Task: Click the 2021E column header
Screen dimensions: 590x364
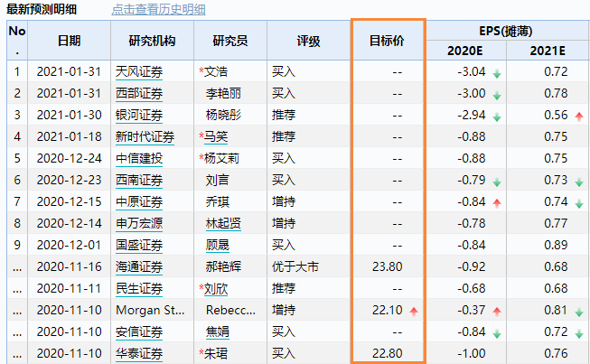Action: coord(548,51)
